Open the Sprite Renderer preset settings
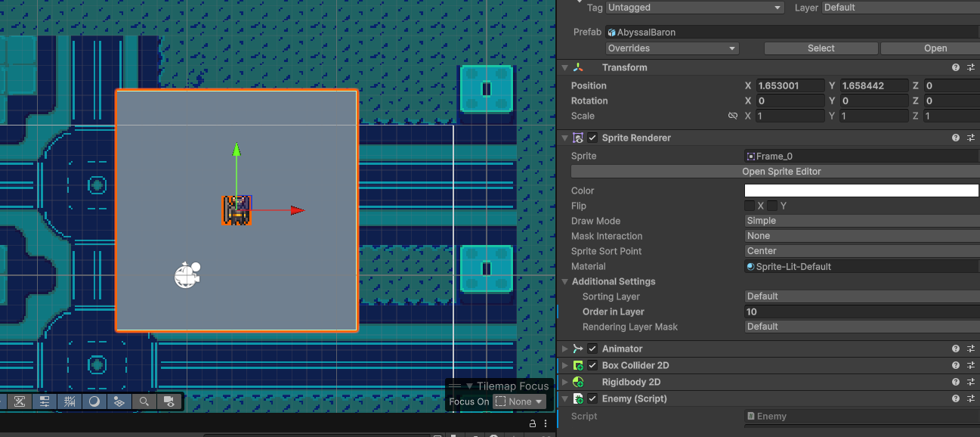Image resolution: width=980 pixels, height=437 pixels. coord(972,138)
